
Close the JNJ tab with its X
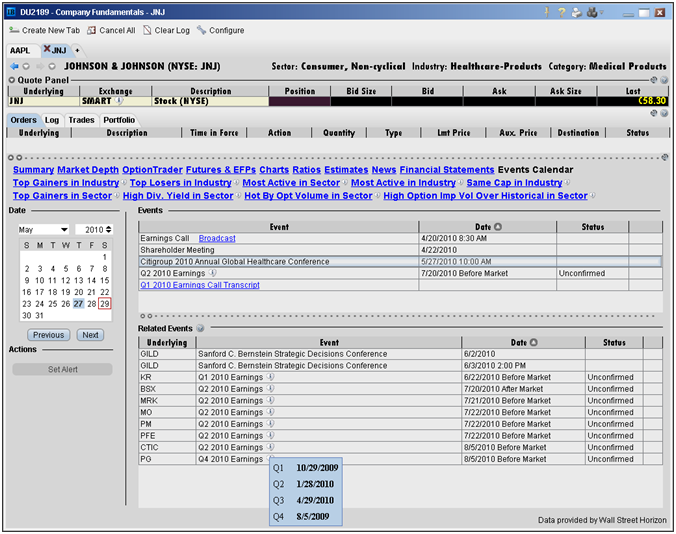point(47,49)
